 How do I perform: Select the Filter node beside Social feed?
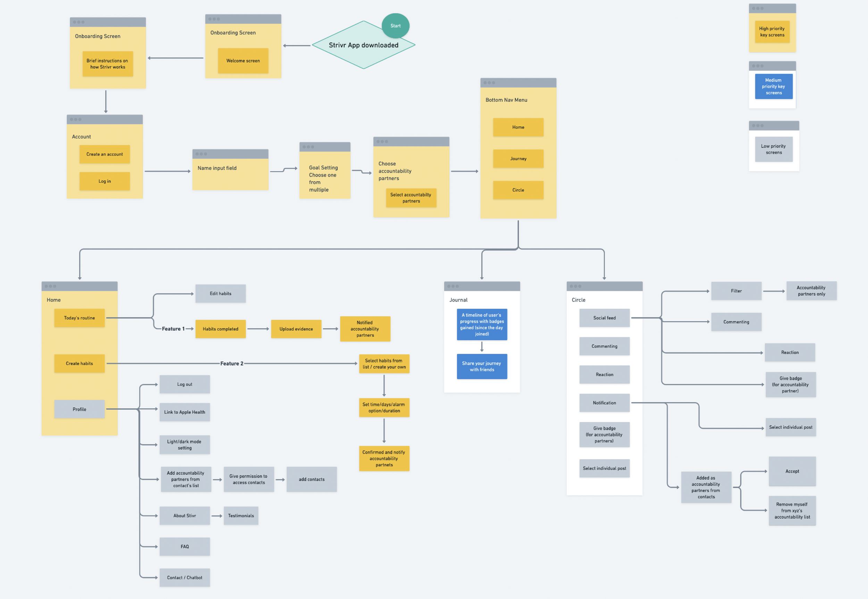pos(736,291)
